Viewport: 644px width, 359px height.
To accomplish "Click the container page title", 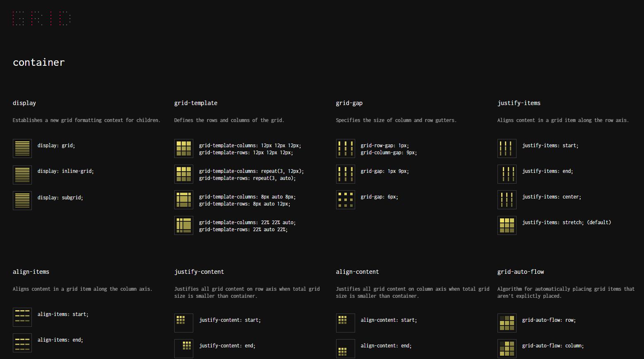I will pos(38,62).
